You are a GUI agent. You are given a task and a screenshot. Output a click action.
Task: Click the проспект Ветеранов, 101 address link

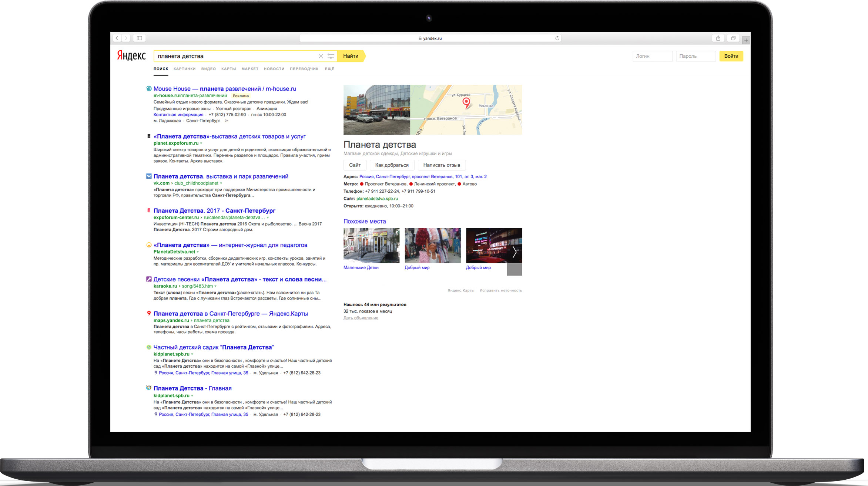(423, 177)
